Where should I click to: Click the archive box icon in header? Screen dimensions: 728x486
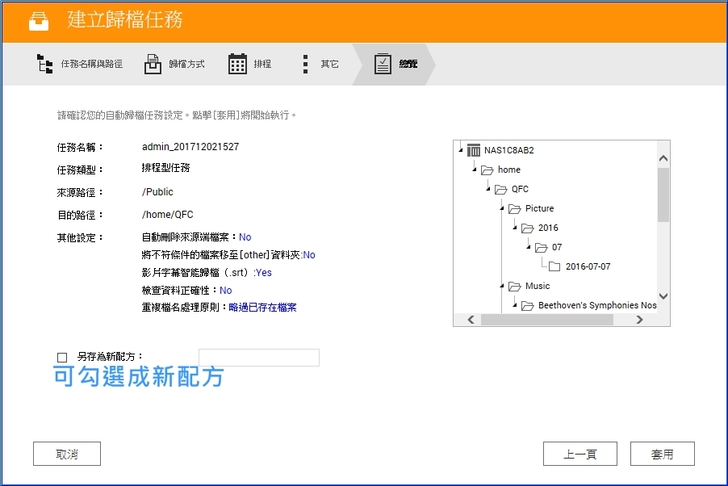pyautogui.click(x=39, y=21)
